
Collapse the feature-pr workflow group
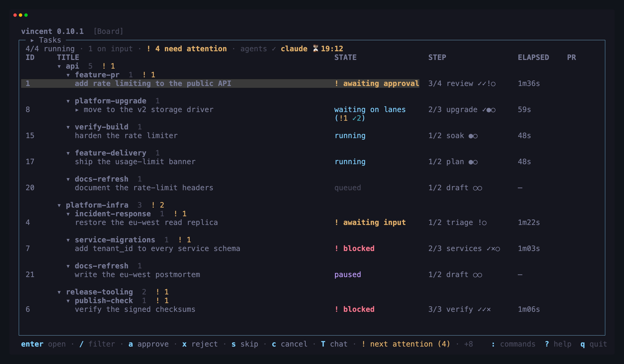(68, 75)
